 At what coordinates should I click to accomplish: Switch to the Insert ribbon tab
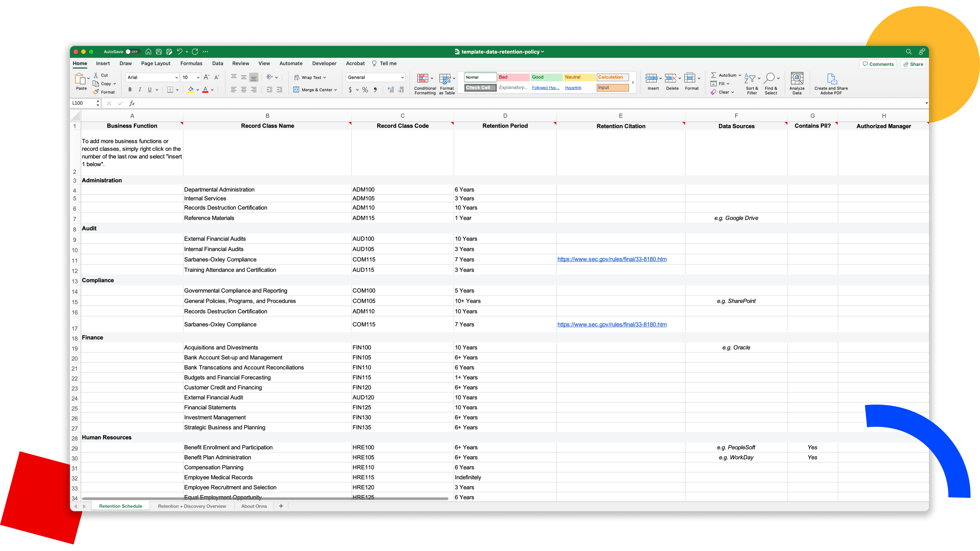pyautogui.click(x=103, y=64)
